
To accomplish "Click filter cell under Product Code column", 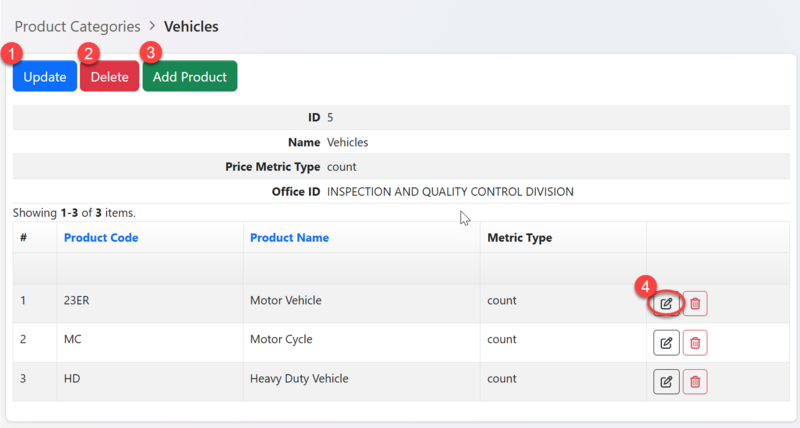I will (149, 268).
